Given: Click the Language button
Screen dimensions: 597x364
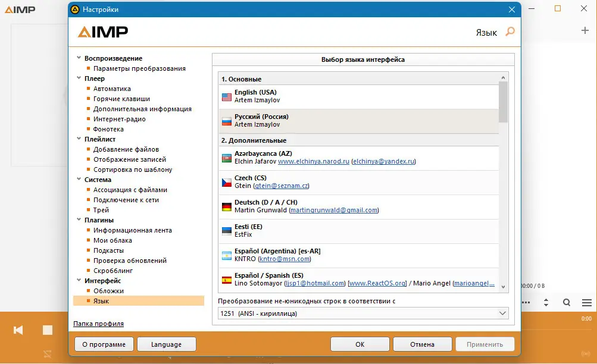Looking at the screenshot, I should click(167, 344).
